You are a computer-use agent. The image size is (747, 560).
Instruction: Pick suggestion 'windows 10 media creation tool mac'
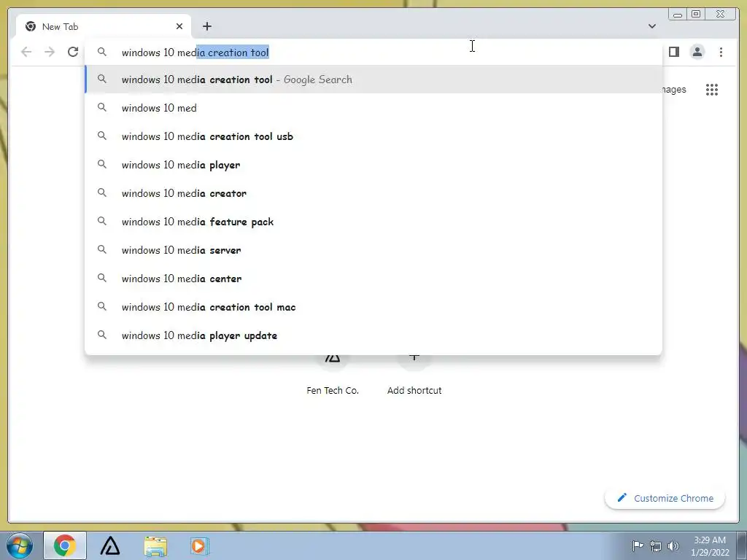pos(373,307)
